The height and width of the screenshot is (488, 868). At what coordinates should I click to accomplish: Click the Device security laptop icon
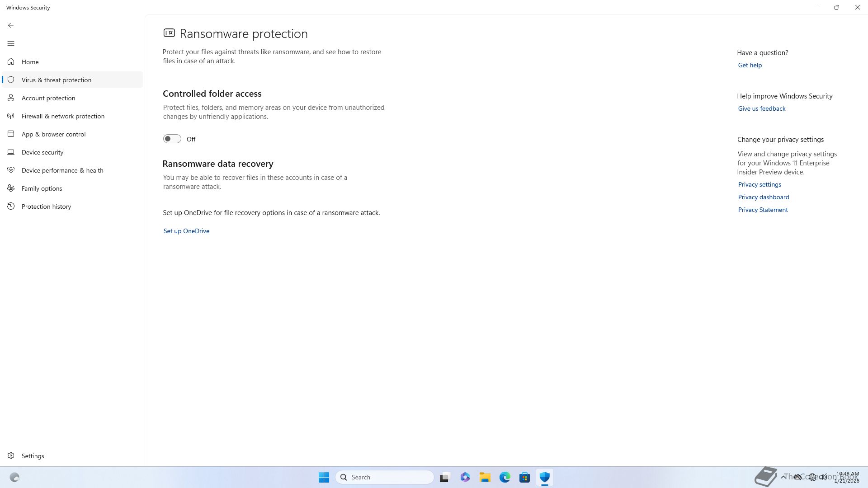point(11,152)
